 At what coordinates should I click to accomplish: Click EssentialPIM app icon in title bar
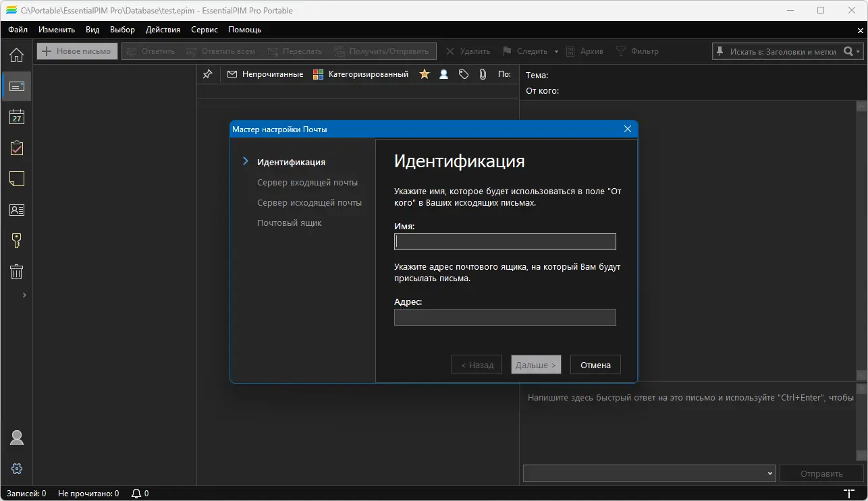point(11,10)
